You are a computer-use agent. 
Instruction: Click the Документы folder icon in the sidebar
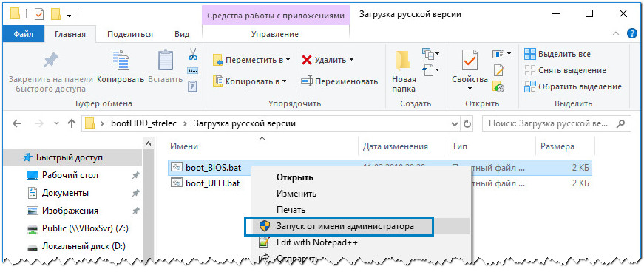pyautogui.click(x=33, y=193)
